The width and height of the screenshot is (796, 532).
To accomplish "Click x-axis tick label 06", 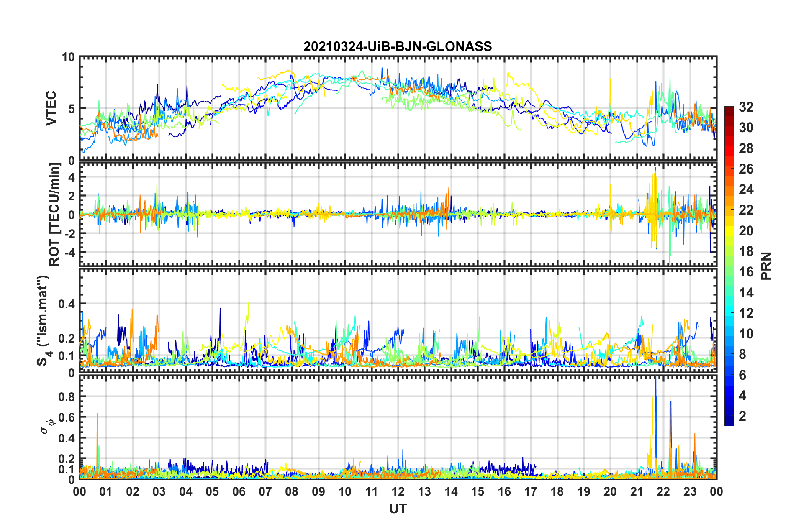I will point(239,491).
